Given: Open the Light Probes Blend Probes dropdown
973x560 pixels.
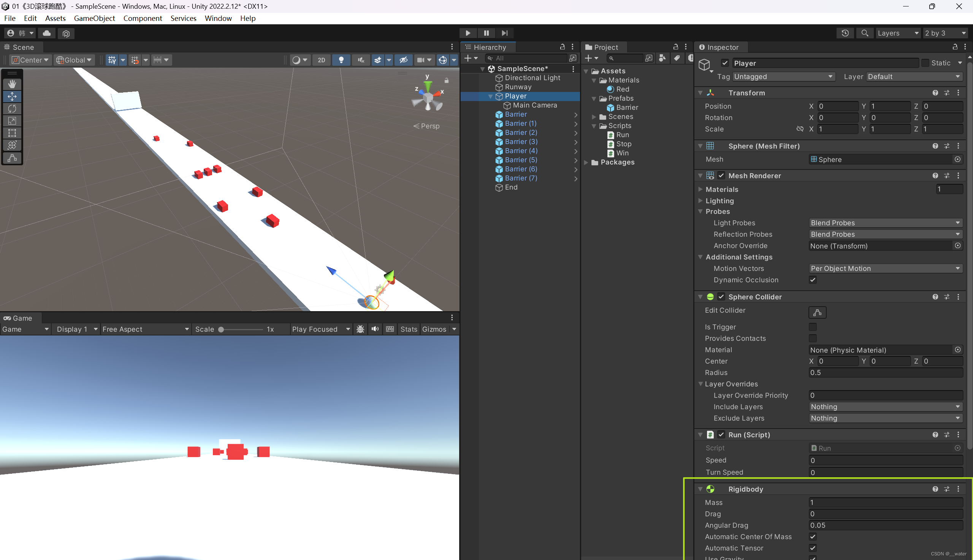Looking at the screenshot, I should [885, 223].
